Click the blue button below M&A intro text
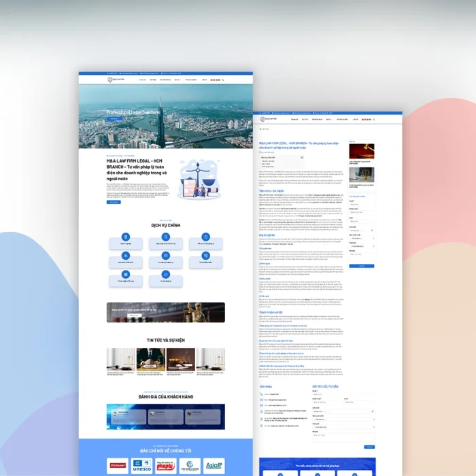Screen dimensions: 476x476 114,202
